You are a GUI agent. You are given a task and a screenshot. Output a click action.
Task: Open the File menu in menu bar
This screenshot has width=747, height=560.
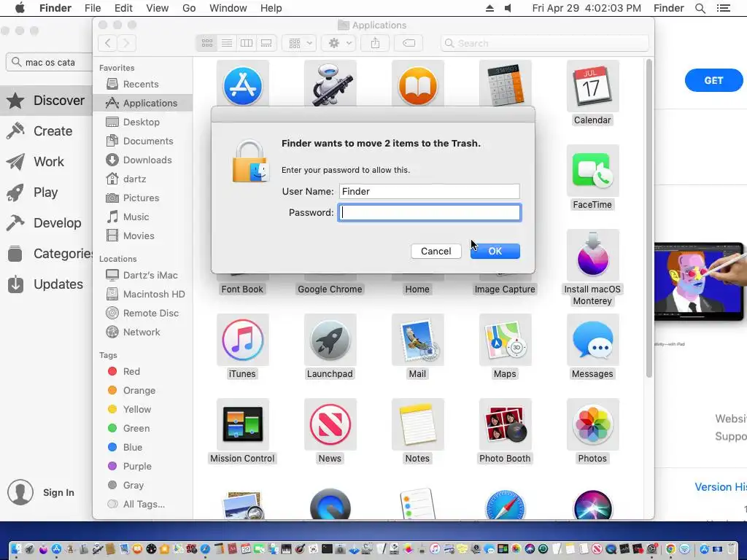point(93,8)
